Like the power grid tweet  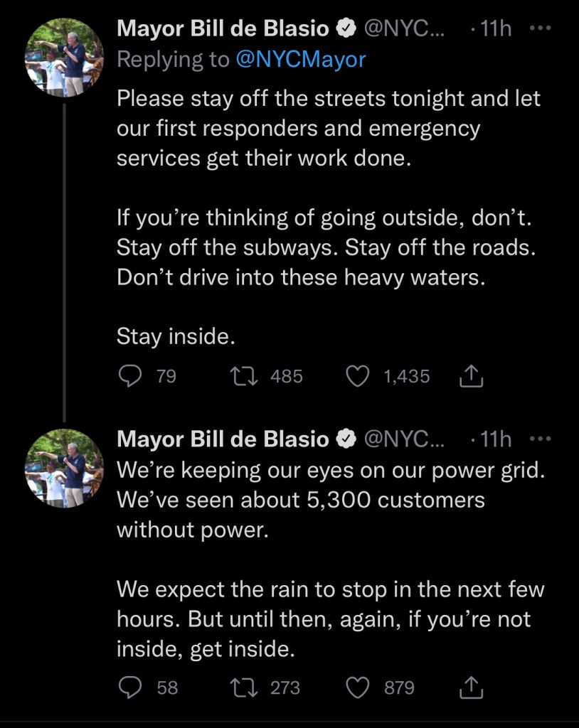coord(356,687)
